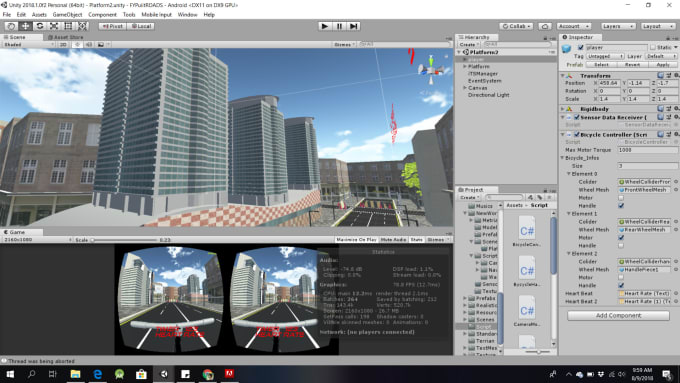Toggle Element 0 Motor checkbox

tap(621, 198)
